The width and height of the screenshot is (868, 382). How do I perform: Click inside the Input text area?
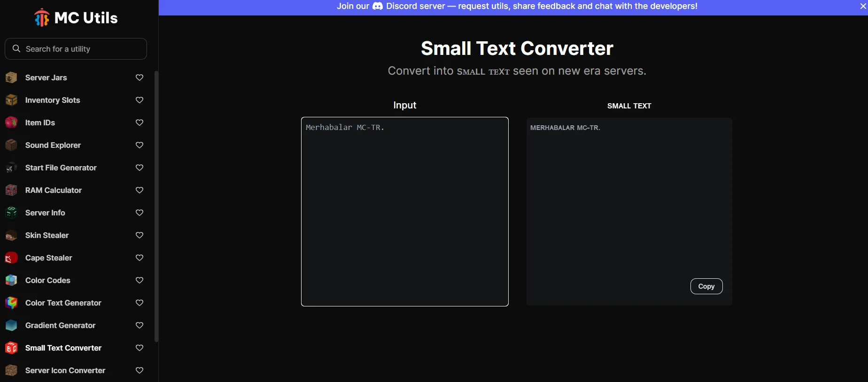click(405, 212)
